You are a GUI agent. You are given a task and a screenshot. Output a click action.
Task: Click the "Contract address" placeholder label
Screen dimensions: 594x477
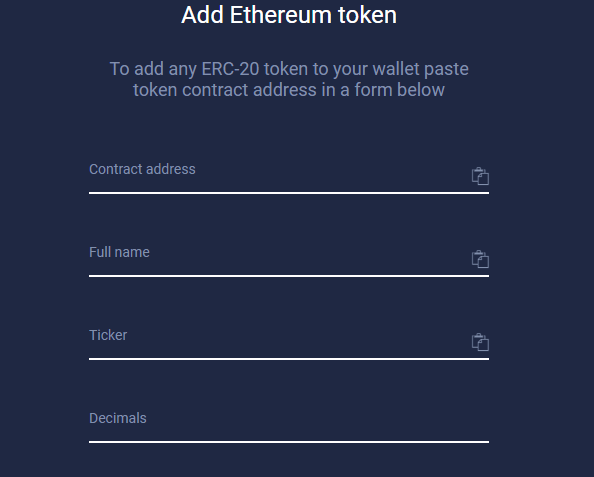coord(142,169)
